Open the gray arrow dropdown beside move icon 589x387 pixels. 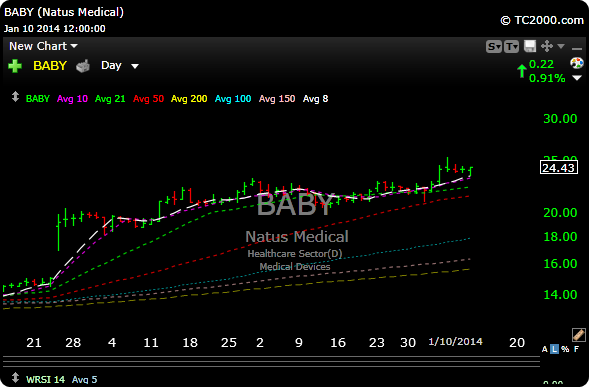[x=561, y=46]
